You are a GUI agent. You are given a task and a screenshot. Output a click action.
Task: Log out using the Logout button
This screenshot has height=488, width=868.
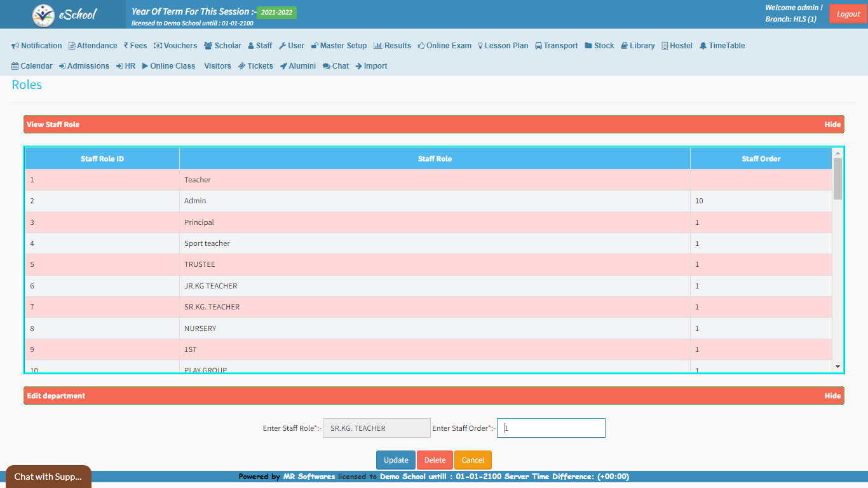(x=848, y=14)
